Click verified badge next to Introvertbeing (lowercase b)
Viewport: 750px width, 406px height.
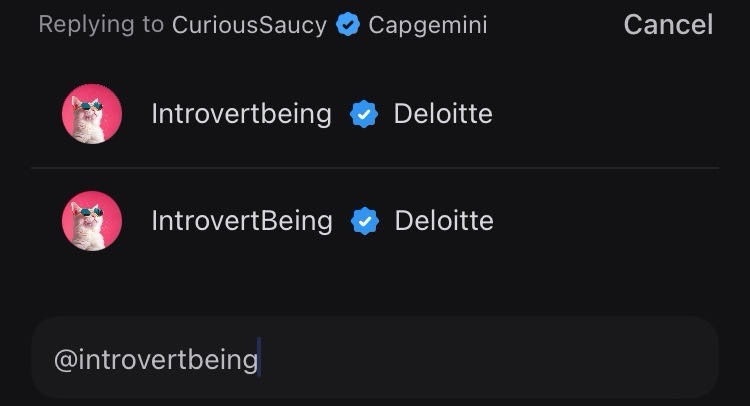point(364,115)
